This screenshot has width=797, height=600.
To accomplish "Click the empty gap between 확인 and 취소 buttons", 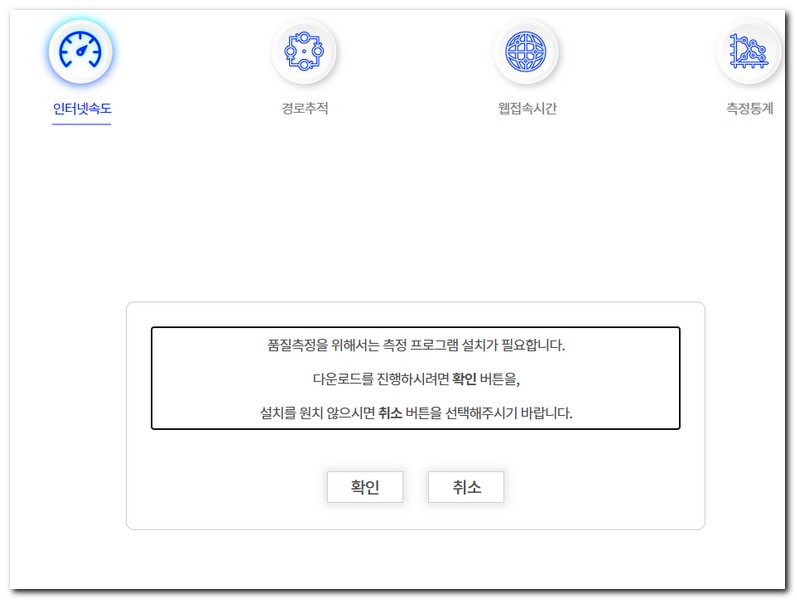I will [x=416, y=487].
